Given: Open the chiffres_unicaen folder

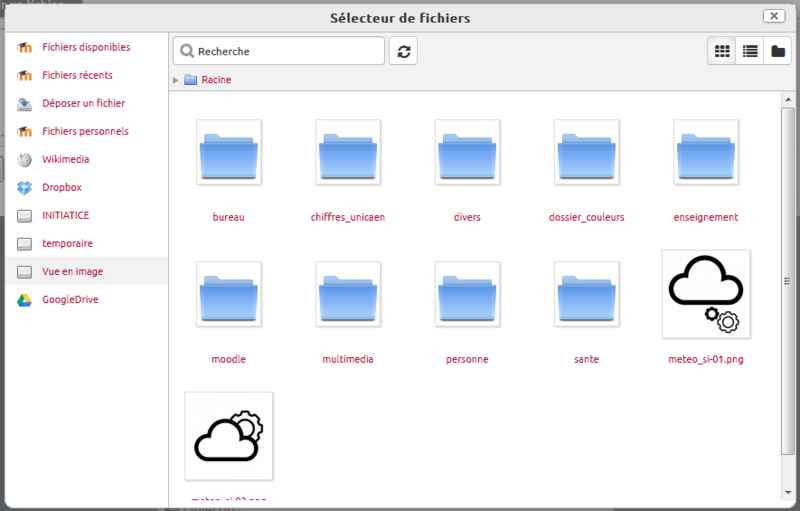Looking at the screenshot, I should pyautogui.click(x=348, y=153).
